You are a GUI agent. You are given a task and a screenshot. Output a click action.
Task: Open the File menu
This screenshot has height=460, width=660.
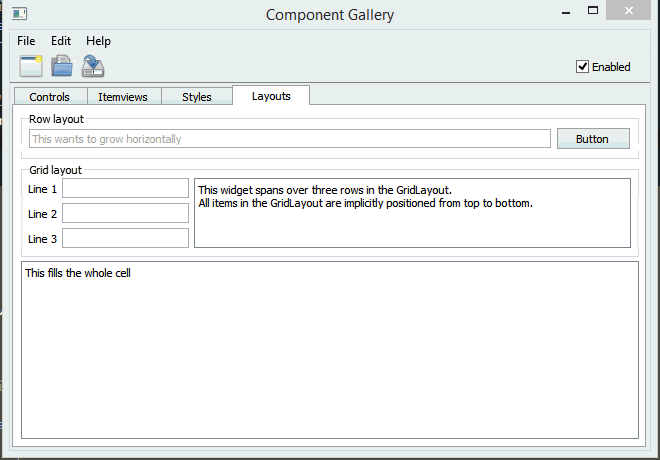click(26, 41)
